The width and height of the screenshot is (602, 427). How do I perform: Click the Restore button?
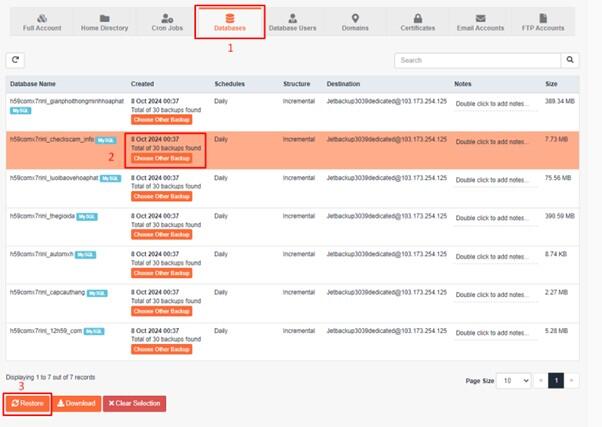click(28, 404)
